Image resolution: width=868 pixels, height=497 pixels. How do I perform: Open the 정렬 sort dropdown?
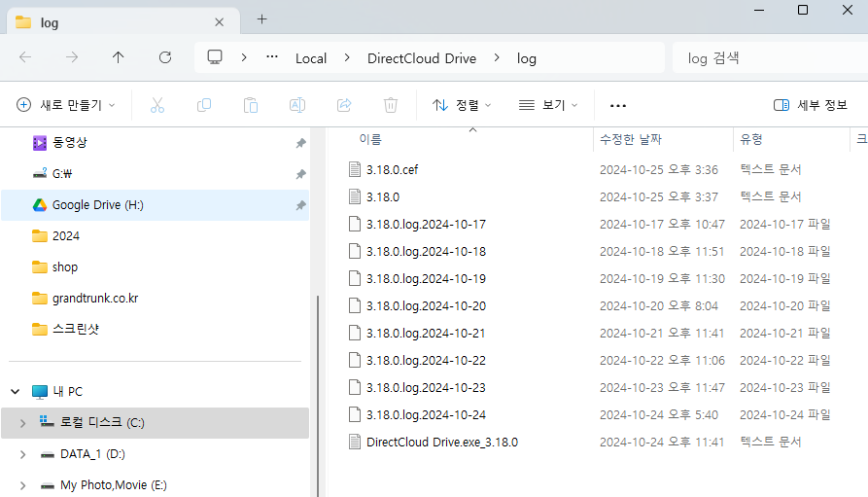[x=462, y=105]
